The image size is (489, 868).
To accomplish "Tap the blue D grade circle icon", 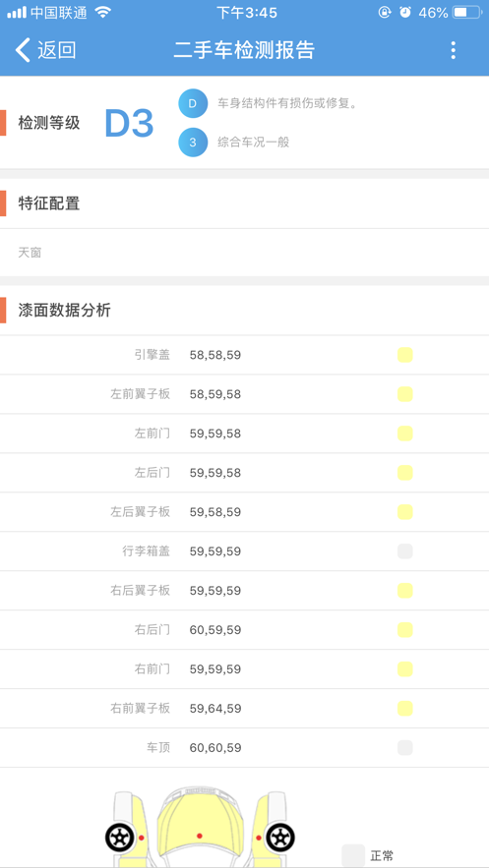I will [193, 103].
